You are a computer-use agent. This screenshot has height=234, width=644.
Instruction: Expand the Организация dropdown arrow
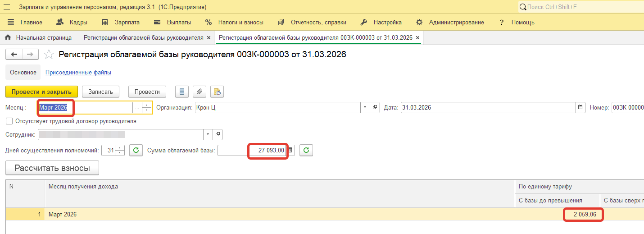[x=365, y=108]
